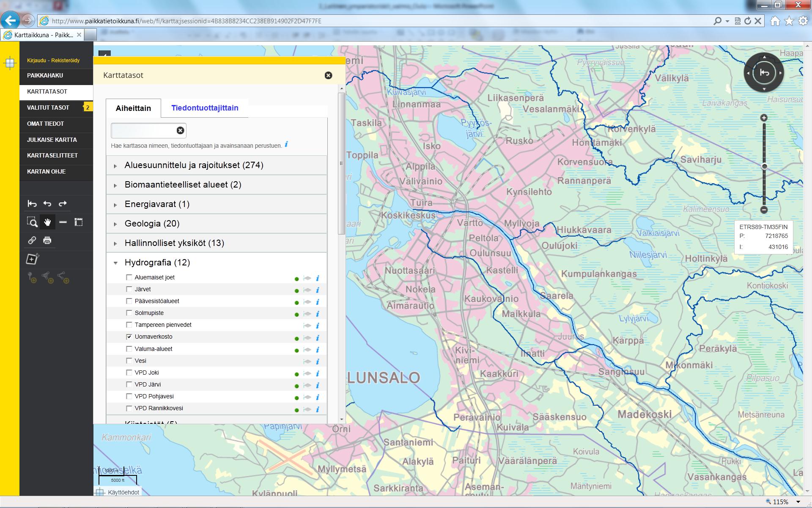
Task: Click layer type icon on Järvet row
Action: tap(307, 290)
